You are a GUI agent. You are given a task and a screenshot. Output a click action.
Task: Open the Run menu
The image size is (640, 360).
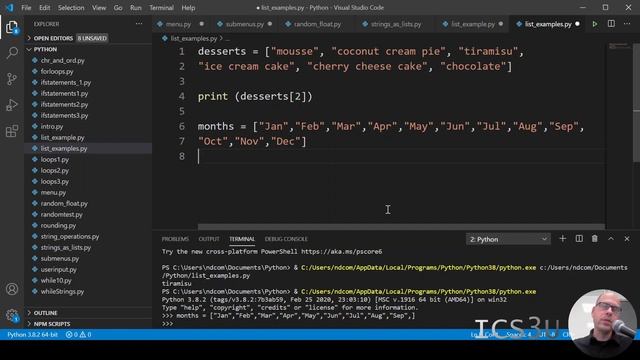[136, 8]
